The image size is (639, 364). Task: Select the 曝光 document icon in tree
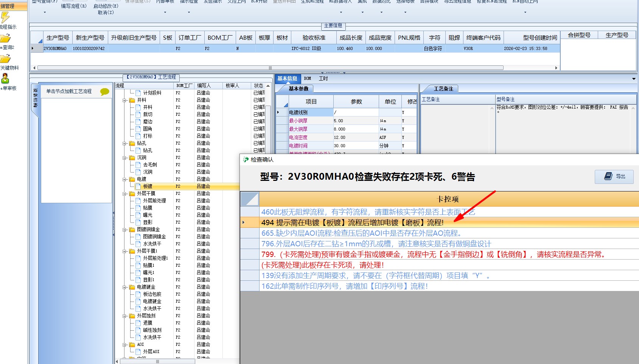[x=138, y=215]
